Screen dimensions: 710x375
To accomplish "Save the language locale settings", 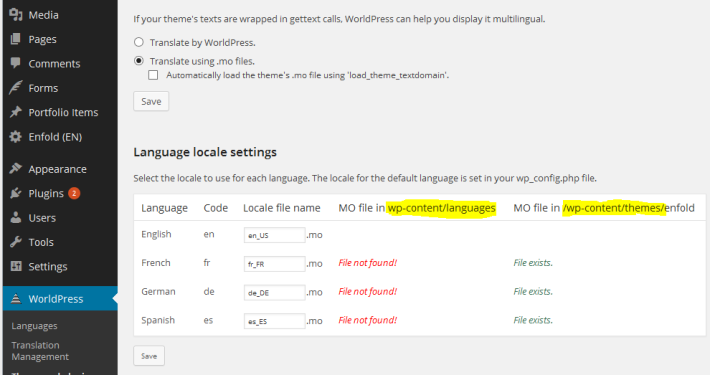I will 149,356.
